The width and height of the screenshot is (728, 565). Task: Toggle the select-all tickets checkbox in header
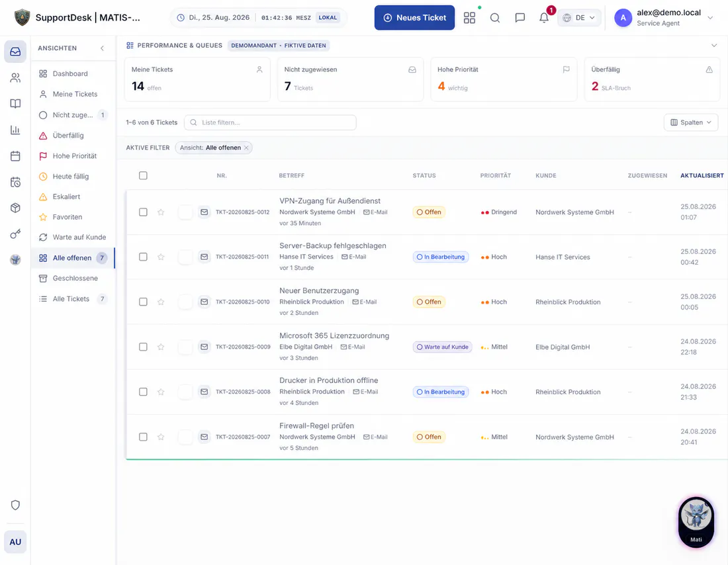tap(143, 175)
